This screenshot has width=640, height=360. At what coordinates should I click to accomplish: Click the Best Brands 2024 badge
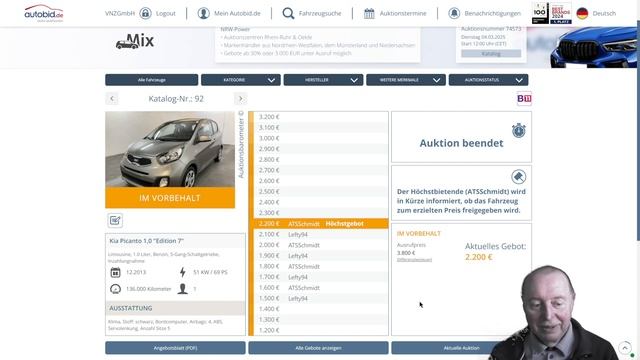(561, 13)
